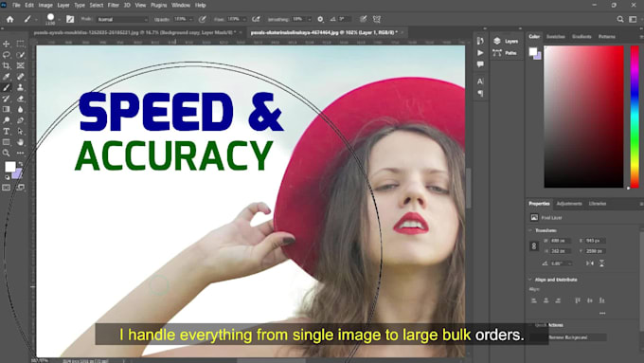Screen dimensions: 644x363
Task: Open the blending Mode dropdown
Action: pos(122,19)
